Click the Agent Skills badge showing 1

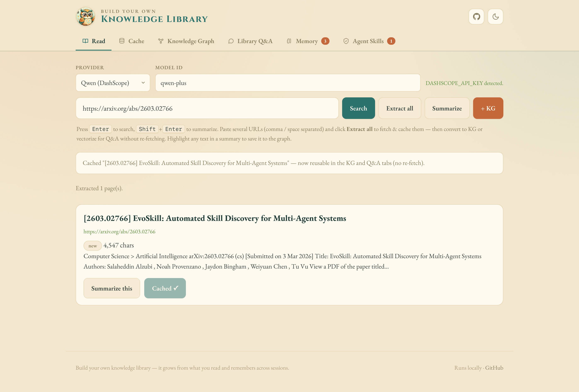tap(391, 41)
